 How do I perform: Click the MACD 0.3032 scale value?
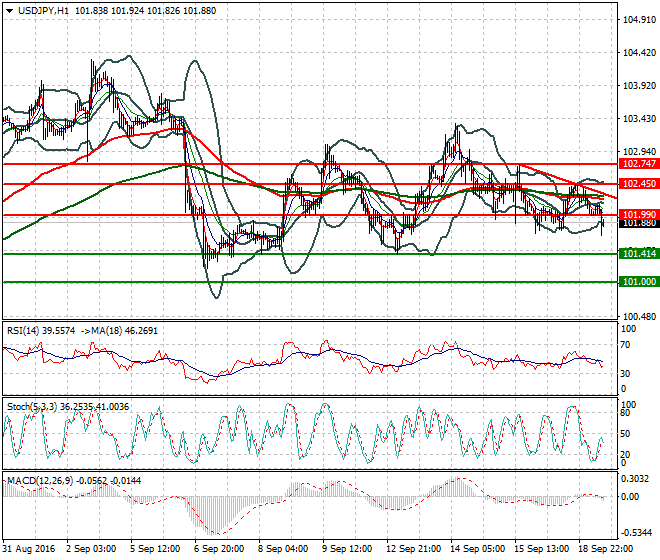635,479
